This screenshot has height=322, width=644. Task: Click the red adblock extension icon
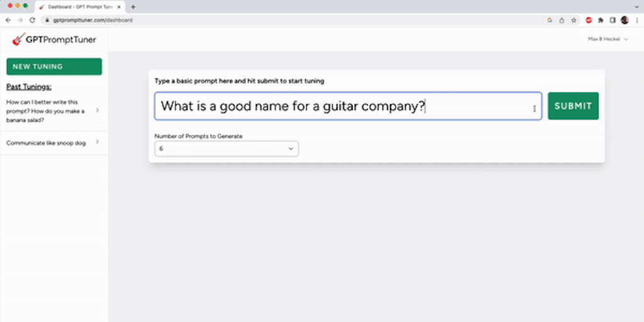click(x=589, y=20)
